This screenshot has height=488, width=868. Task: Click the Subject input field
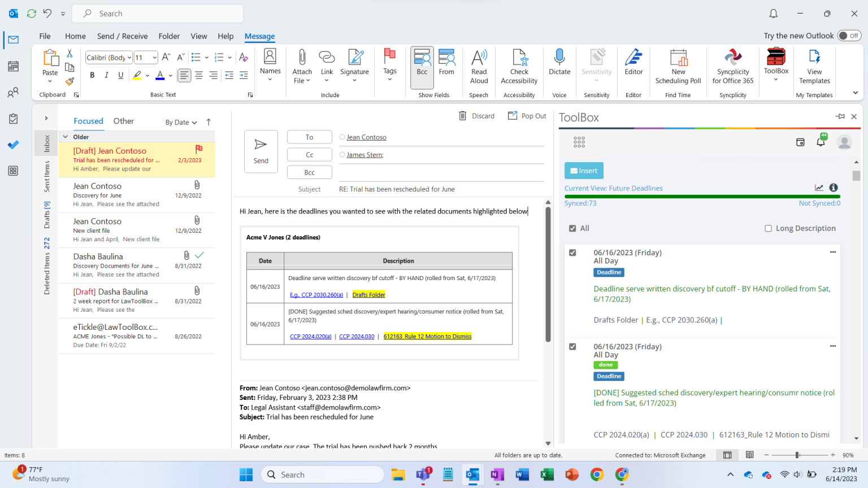coord(441,189)
